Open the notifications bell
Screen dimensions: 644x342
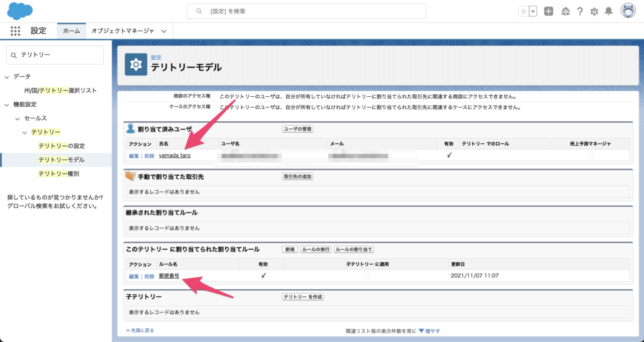coord(608,11)
